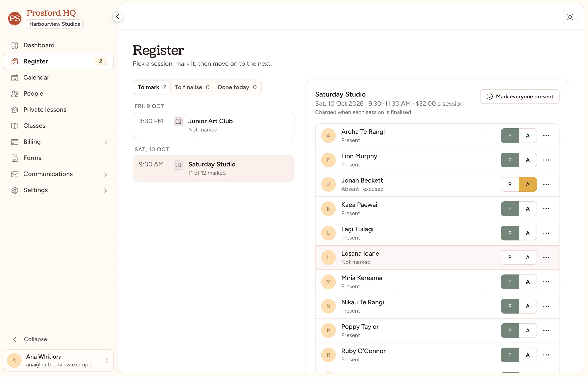Switch to the Done today tab
This screenshot has width=588, height=377.
click(237, 87)
